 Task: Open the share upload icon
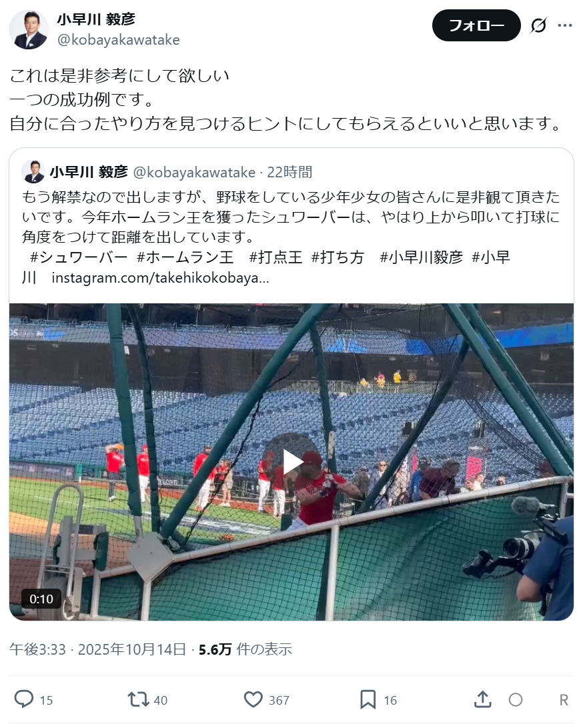coord(483,699)
